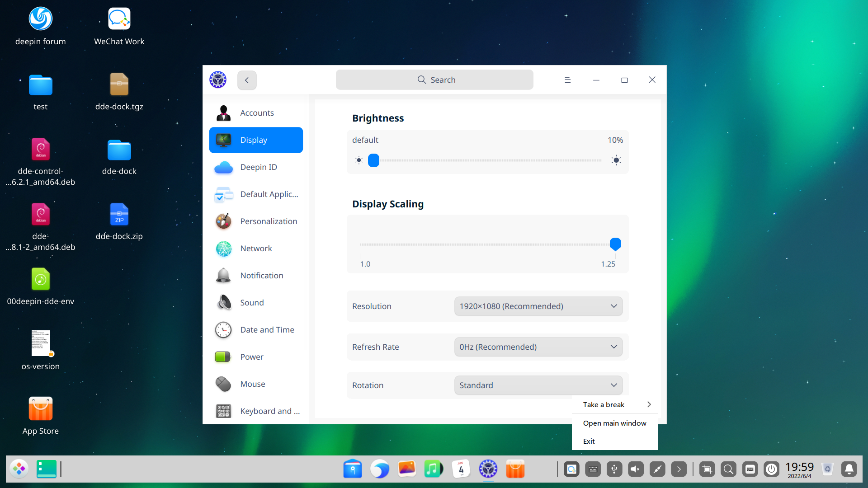Click 'Open main window' in the context menu
Image resolution: width=868 pixels, height=488 pixels.
pos(614,423)
